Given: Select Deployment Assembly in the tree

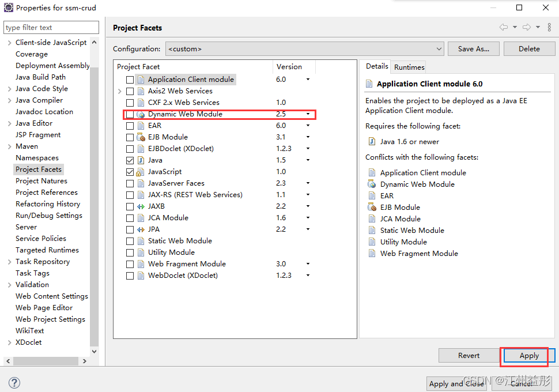Looking at the screenshot, I should pyautogui.click(x=52, y=66).
